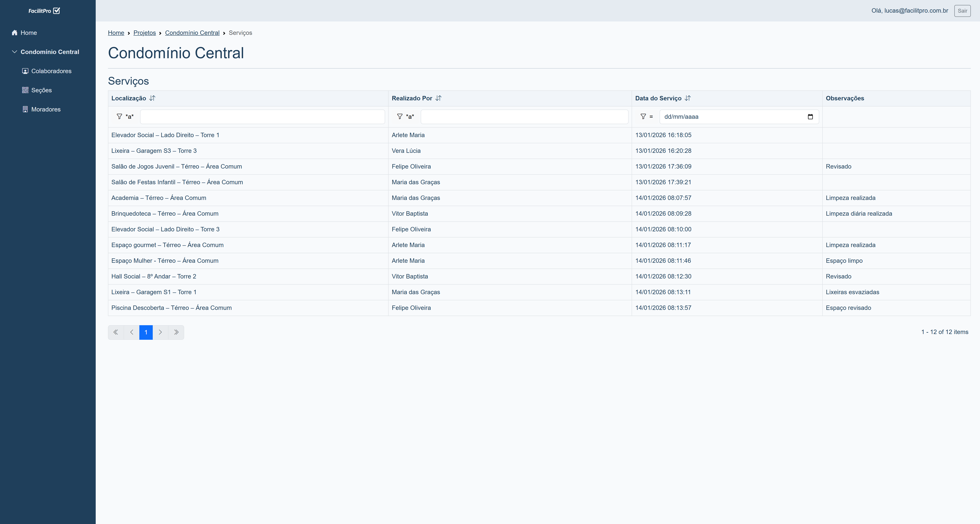Open Seções from the sidebar
The height and width of the screenshot is (524, 980).
(x=41, y=90)
